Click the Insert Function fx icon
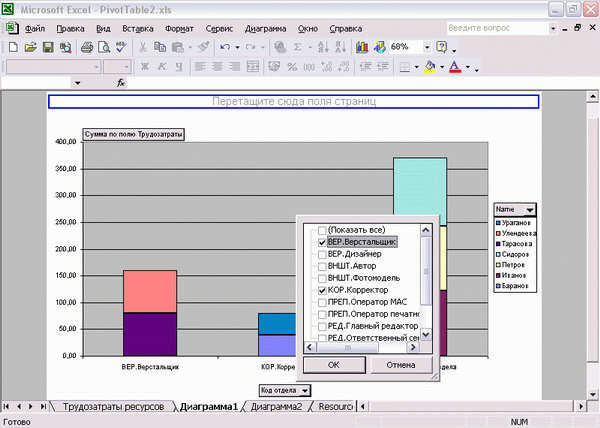 pos(121,83)
